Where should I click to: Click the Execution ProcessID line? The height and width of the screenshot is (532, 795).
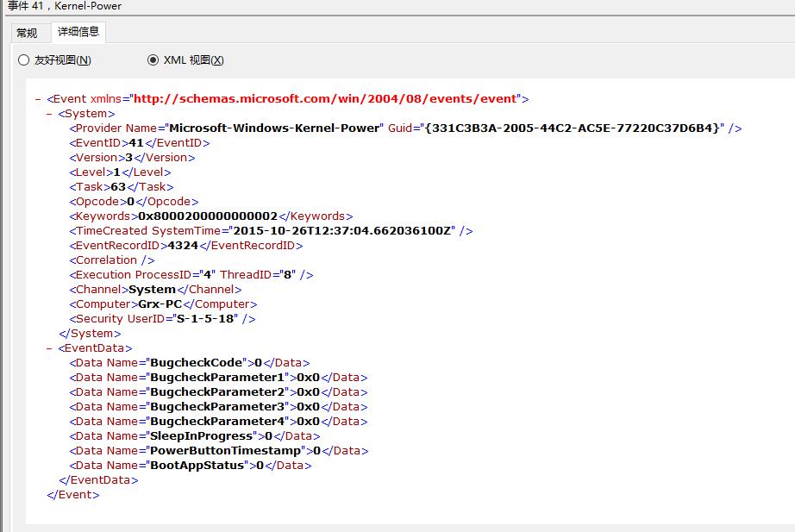pyautogui.click(x=191, y=275)
